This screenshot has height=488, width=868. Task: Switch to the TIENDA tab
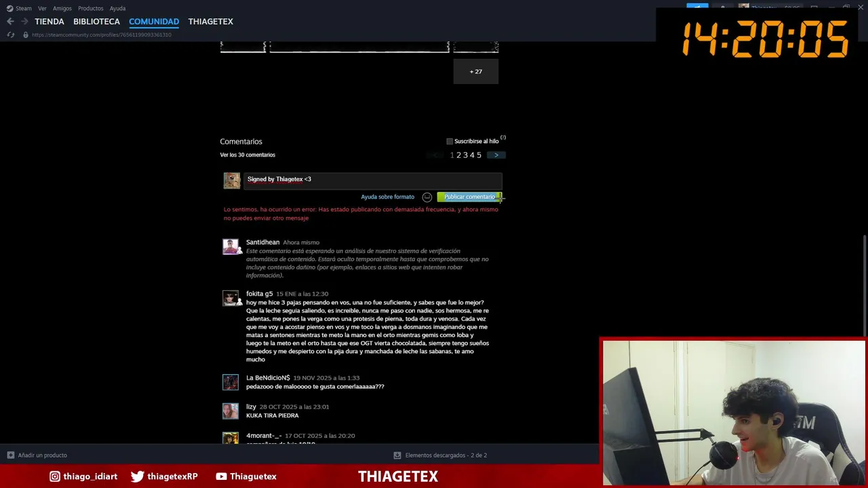50,22
